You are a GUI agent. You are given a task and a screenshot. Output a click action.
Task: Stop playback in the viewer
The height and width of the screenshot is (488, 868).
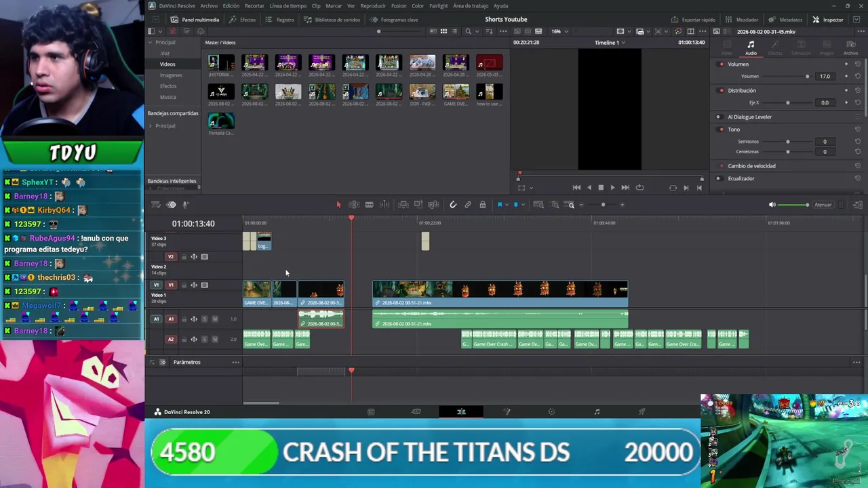click(601, 188)
